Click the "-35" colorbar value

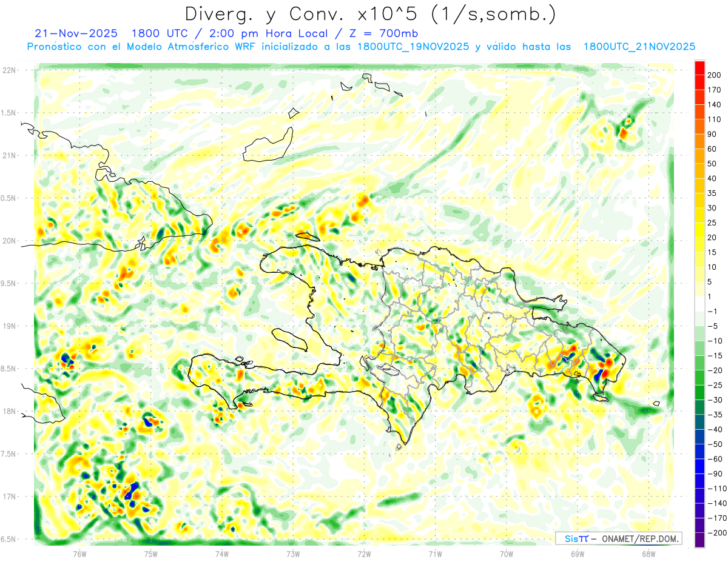click(x=714, y=415)
